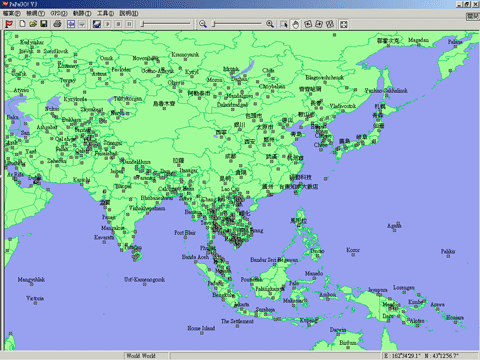Image resolution: width=480 pixels, height=360 pixels.
Task: Open the first menu (File)
Action: [12, 13]
